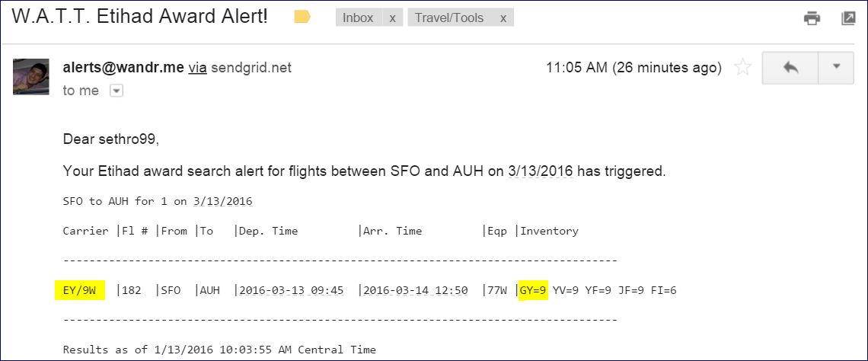
Task: Click the 11:05 AM timestamp
Action: click(x=576, y=67)
